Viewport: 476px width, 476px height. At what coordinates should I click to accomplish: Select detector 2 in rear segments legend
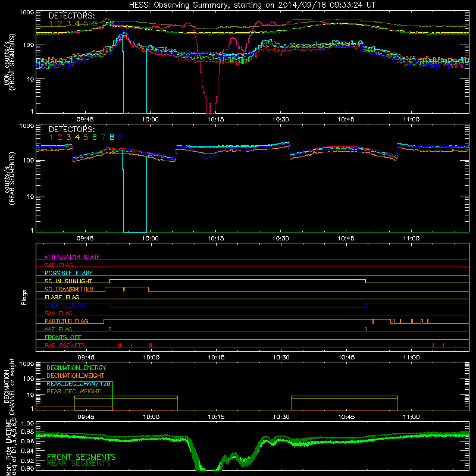(60, 137)
